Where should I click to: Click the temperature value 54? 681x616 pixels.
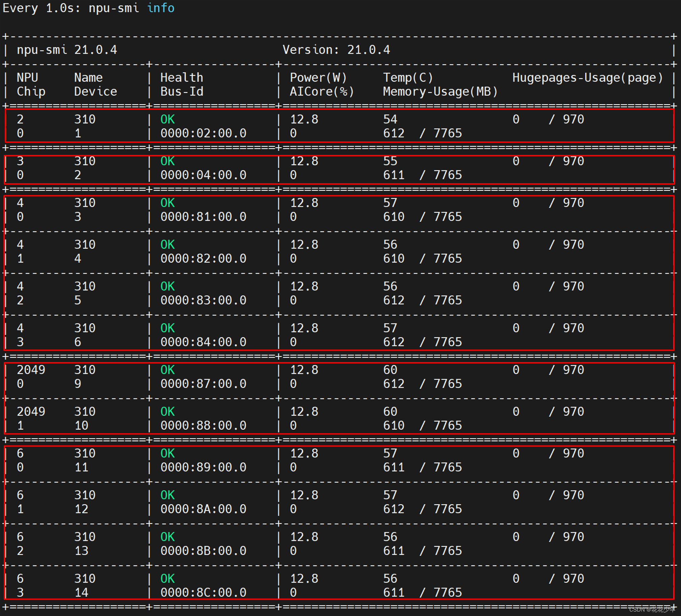(x=390, y=119)
